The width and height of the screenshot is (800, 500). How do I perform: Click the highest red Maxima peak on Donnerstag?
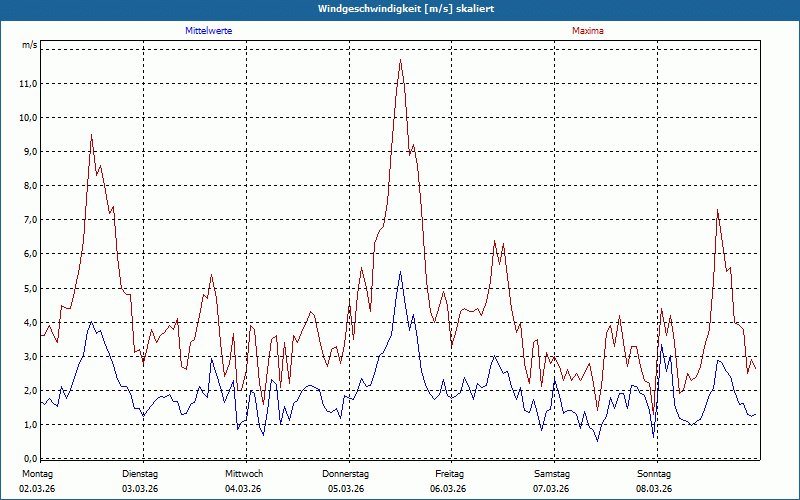point(401,60)
